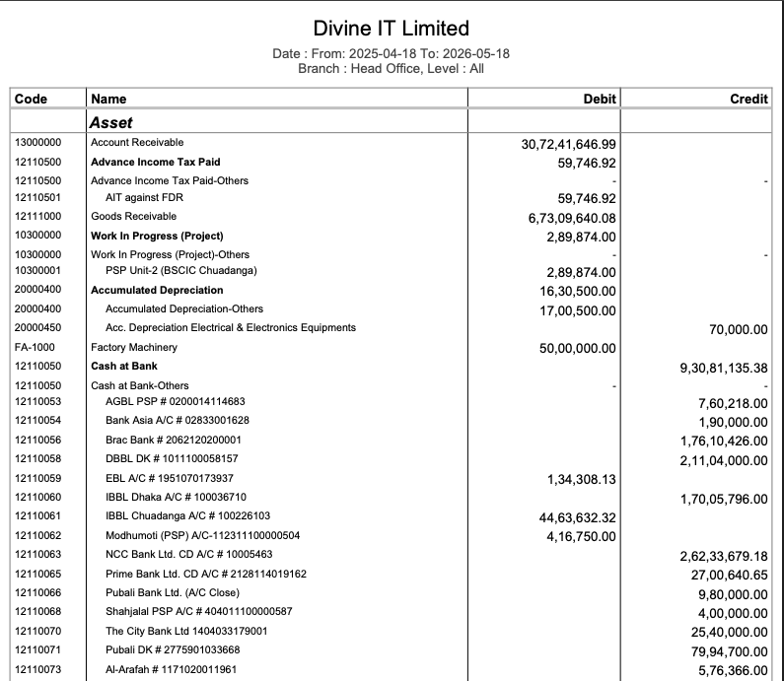
Task: Click Factory Machinery row name
Action: [x=134, y=347]
